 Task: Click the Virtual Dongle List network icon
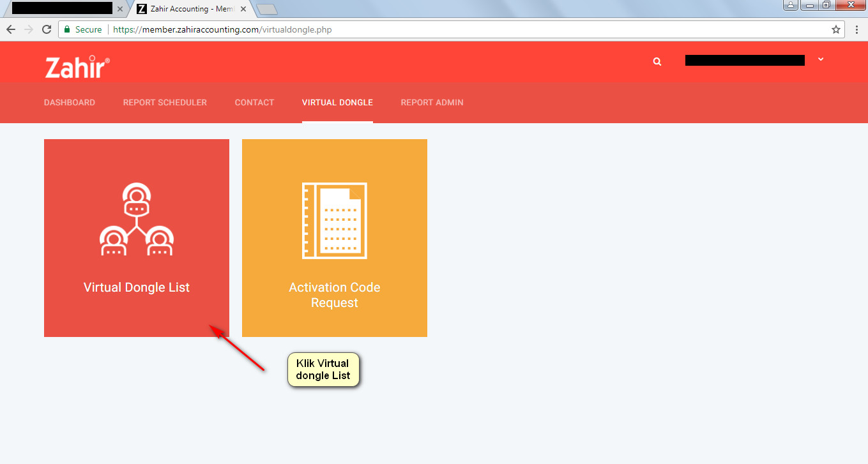pos(137,220)
